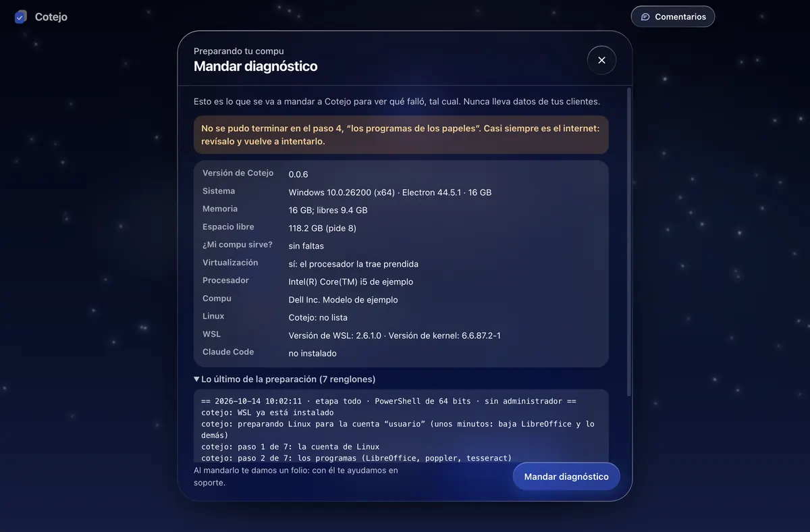Collapse the 'Lo último de la preparación' triangle
This screenshot has width=810, height=532.
(x=196, y=379)
